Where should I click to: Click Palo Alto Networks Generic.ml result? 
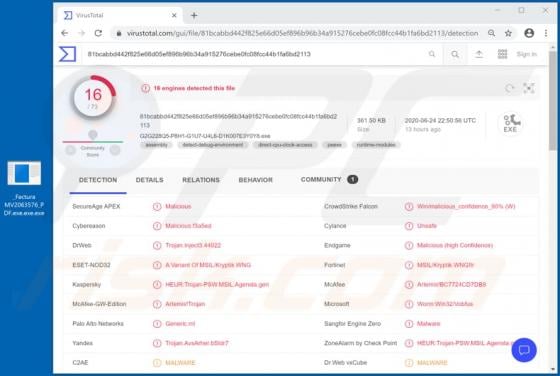coord(180,324)
